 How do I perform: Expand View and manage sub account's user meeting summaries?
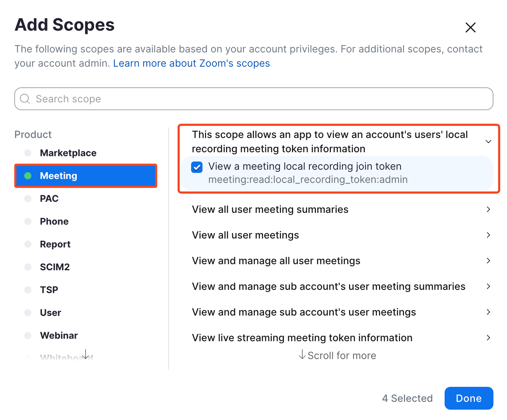tap(488, 286)
